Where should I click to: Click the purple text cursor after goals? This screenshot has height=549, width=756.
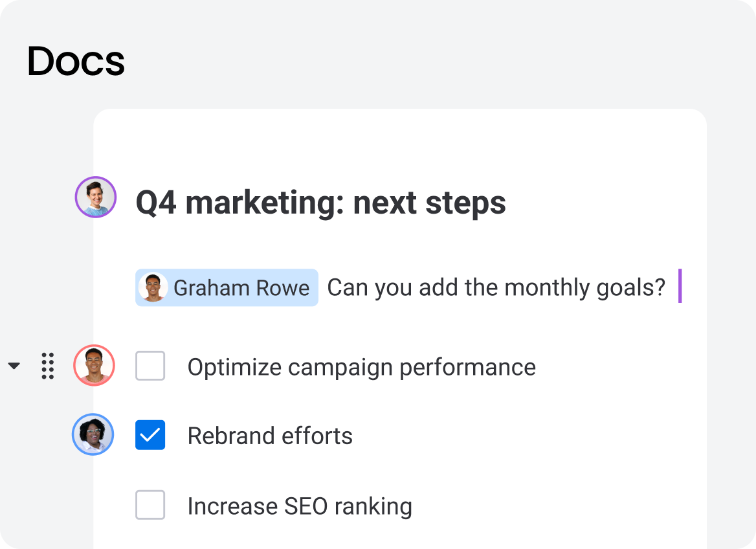tap(680, 286)
